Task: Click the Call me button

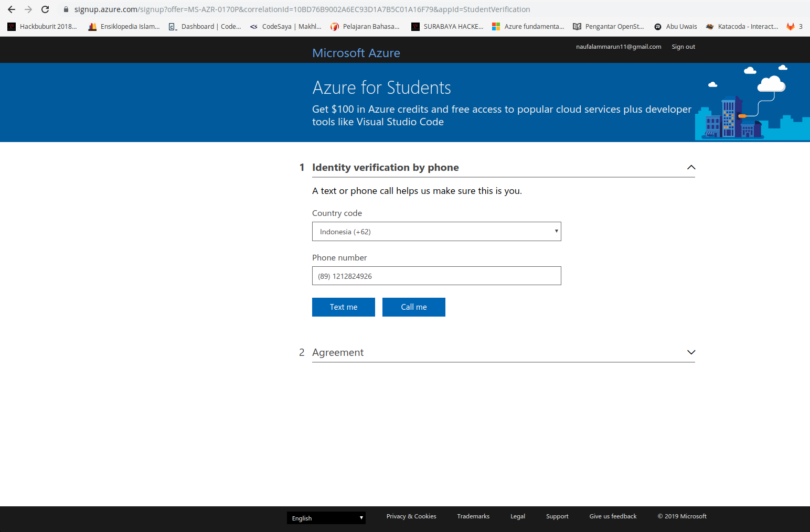Action: coord(414,307)
